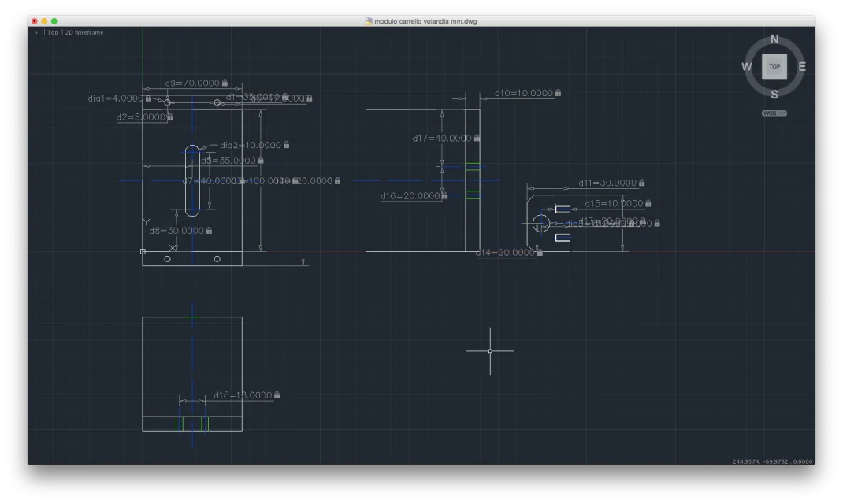Click the N compass direction on ViewCube

774,39
